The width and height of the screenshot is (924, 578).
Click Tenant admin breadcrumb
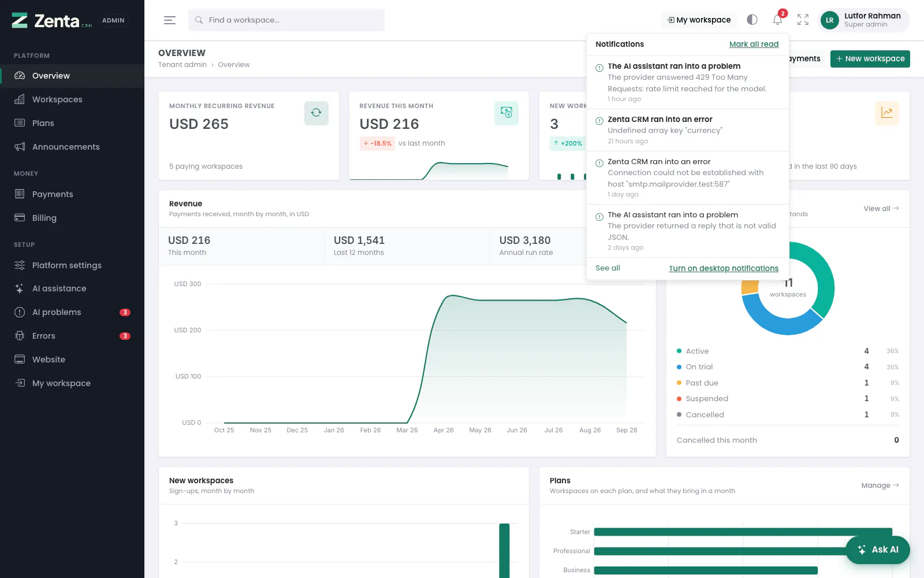(x=182, y=65)
